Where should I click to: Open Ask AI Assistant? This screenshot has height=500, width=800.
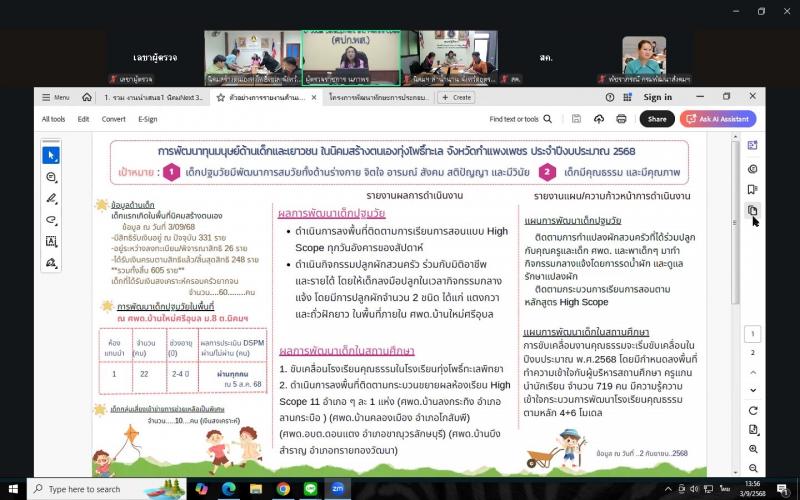pyautogui.click(x=718, y=119)
